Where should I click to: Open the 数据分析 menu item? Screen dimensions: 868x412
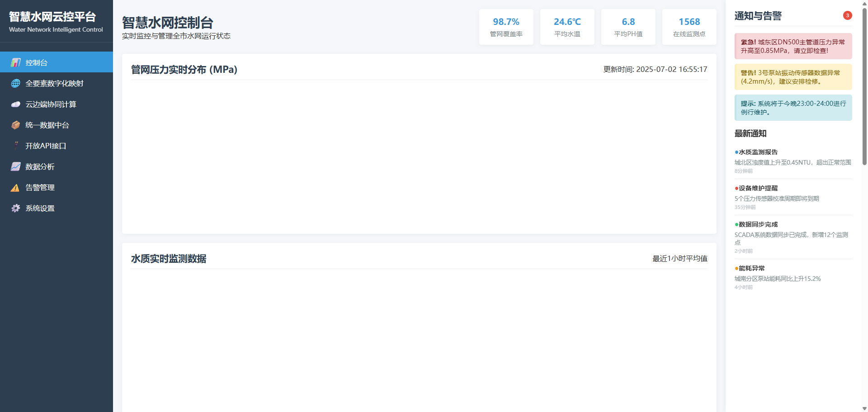click(x=40, y=166)
